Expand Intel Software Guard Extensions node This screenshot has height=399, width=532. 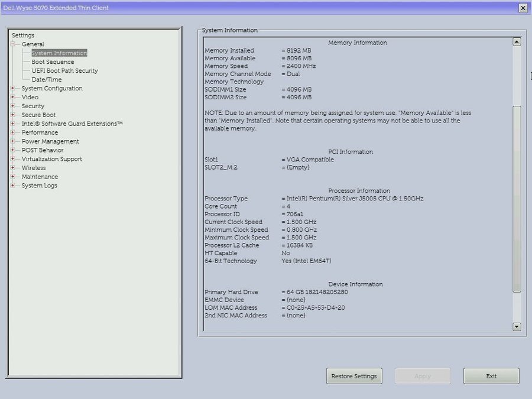coord(13,124)
